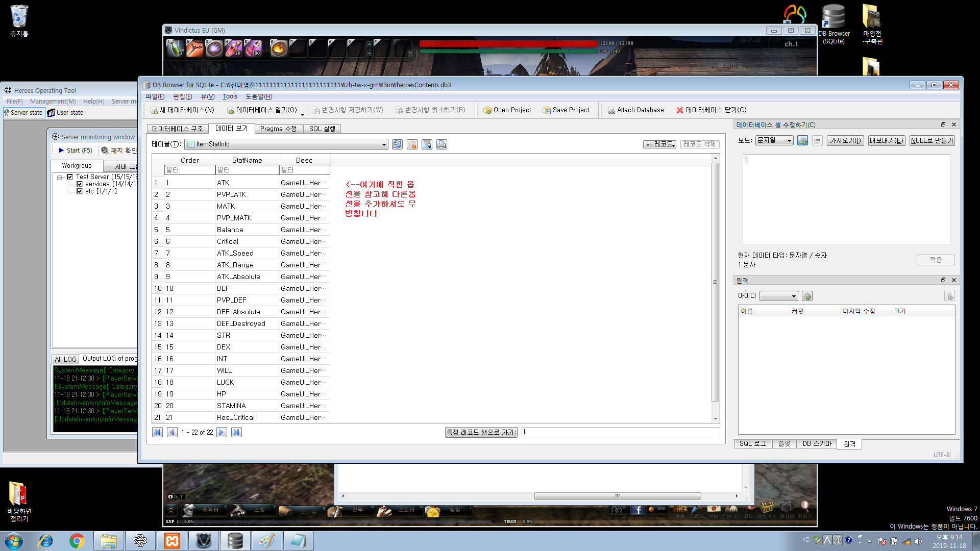Screen dimensions: 980x551
Task: Close database toolbar button with red X
Action: [711, 110]
